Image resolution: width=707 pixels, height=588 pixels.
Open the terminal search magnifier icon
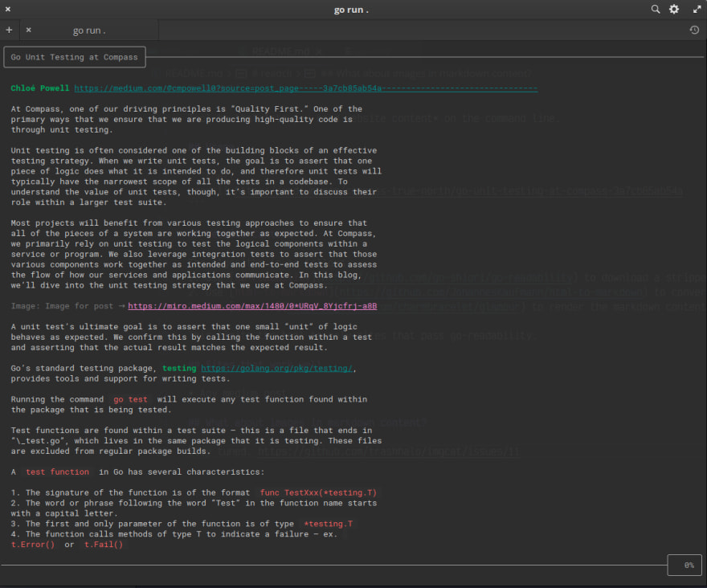(x=655, y=9)
